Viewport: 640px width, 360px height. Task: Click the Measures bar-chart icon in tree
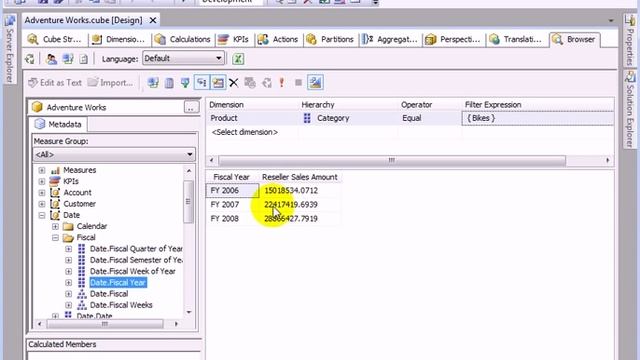pyautogui.click(x=55, y=170)
